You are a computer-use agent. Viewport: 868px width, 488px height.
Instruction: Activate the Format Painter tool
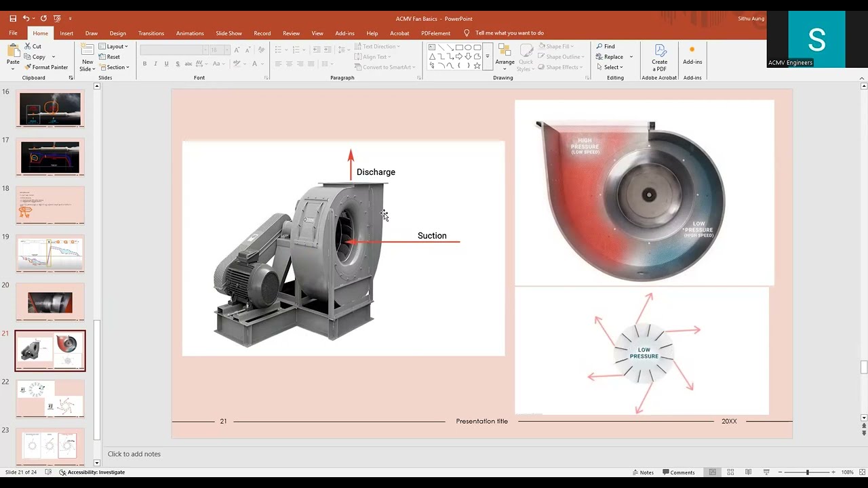(46, 67)
